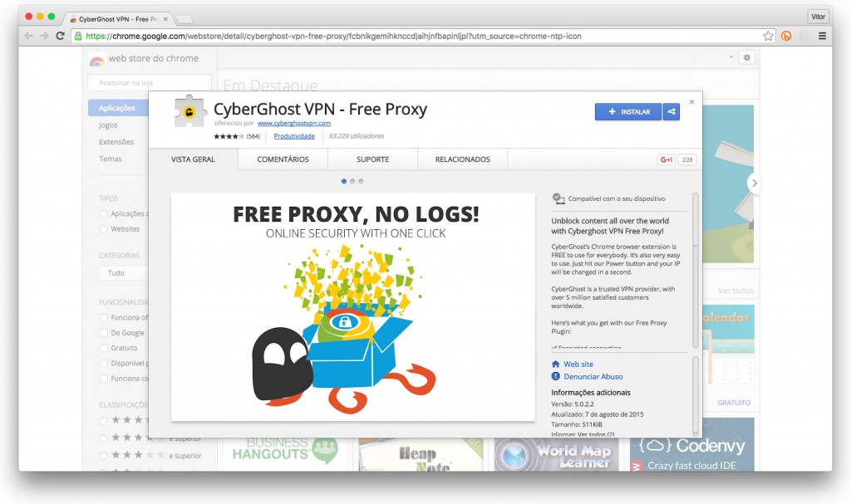Advance the featured carousel right arrow
The height and width of the screenshot is (504, 851).
pyautogui.click(x=753, y=183)
